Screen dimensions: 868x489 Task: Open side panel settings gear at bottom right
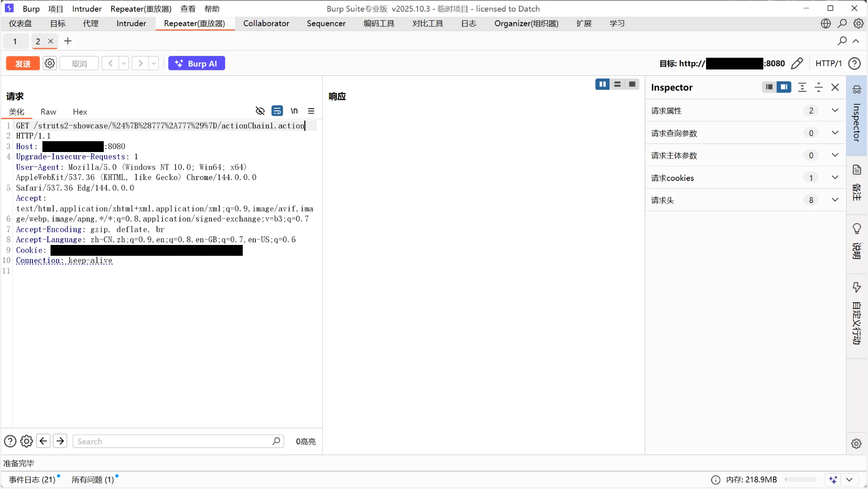[856, 443]
